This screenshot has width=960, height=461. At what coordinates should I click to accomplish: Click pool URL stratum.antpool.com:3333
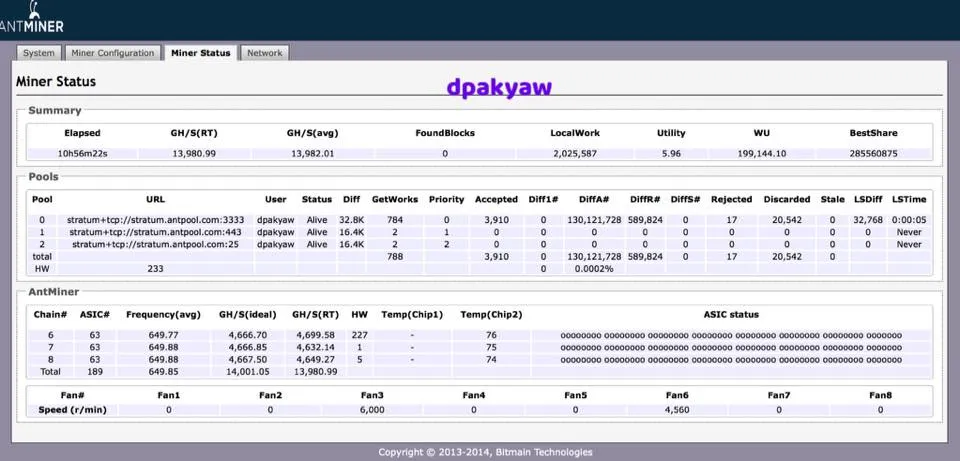156,220
